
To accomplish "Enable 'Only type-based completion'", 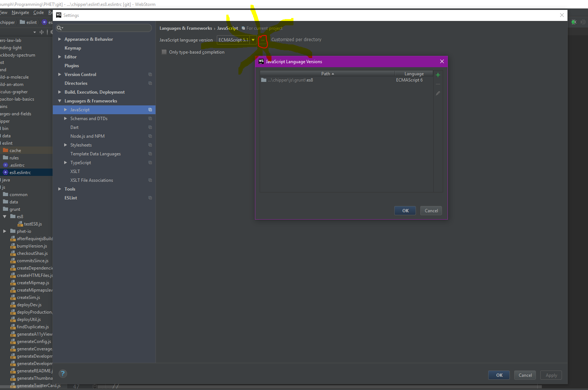I will [164, 52].
